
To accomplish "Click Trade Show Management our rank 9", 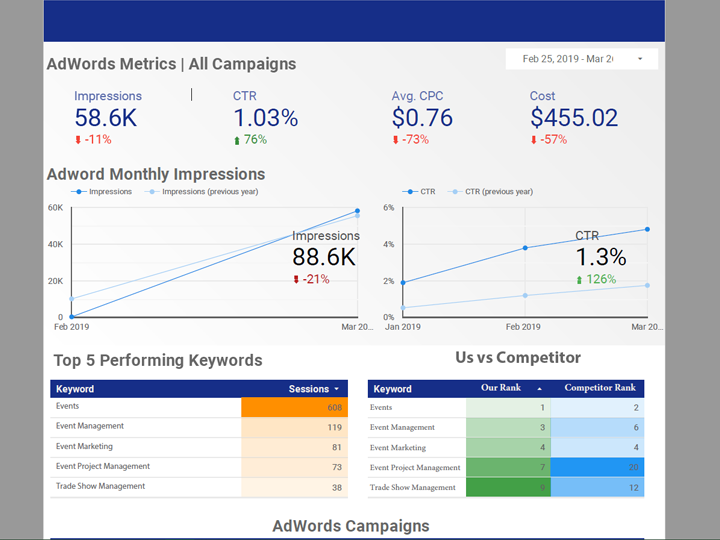I will [x=508, y=488].
